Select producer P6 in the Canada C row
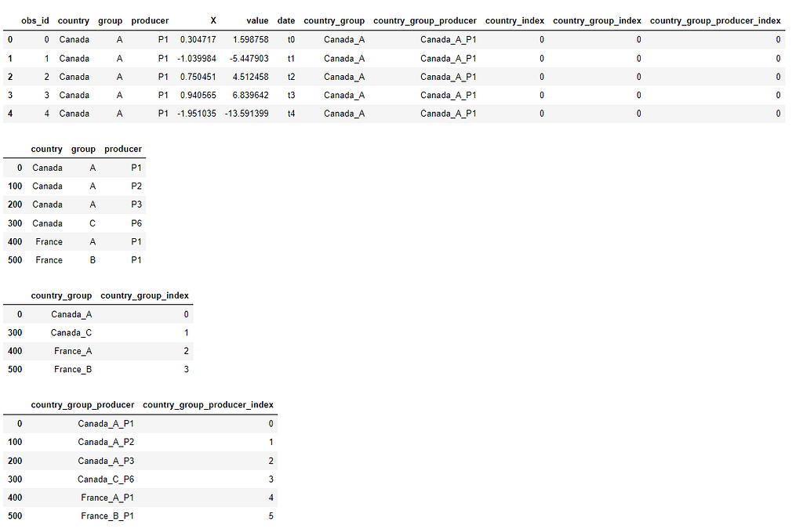 point(136,223)
